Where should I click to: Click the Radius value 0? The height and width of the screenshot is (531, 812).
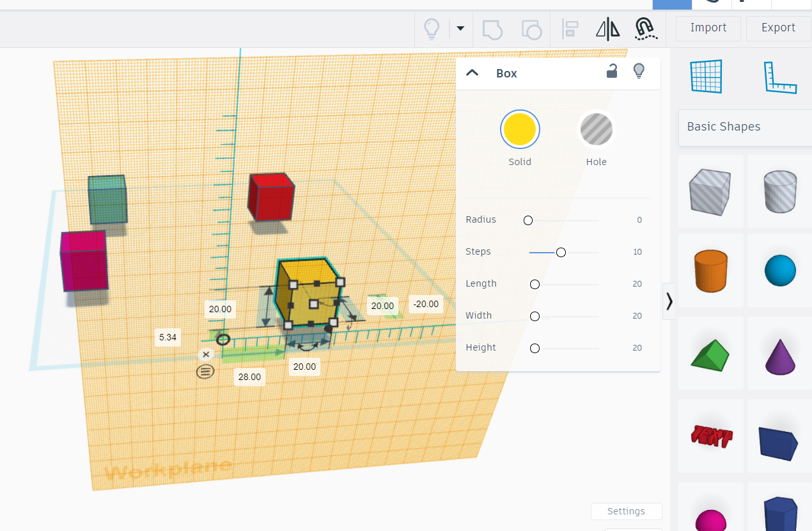(x=639, y=220)
